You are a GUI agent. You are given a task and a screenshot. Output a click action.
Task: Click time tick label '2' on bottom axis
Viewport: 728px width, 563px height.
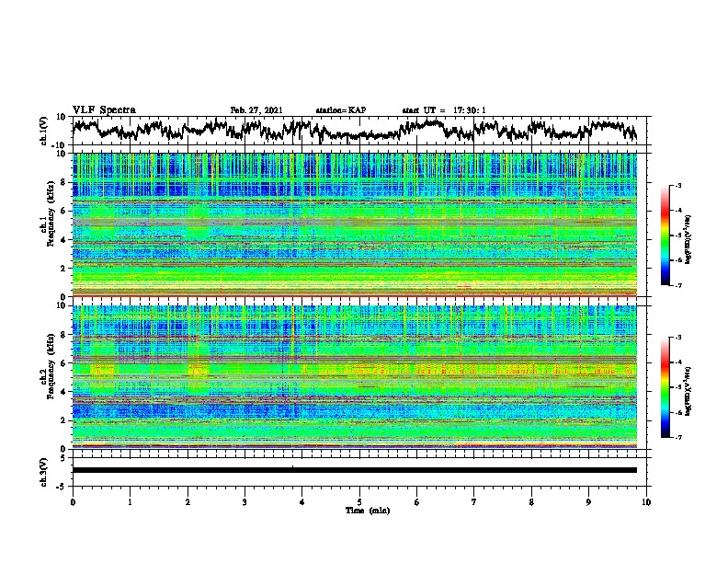click(x=188, y=502)
